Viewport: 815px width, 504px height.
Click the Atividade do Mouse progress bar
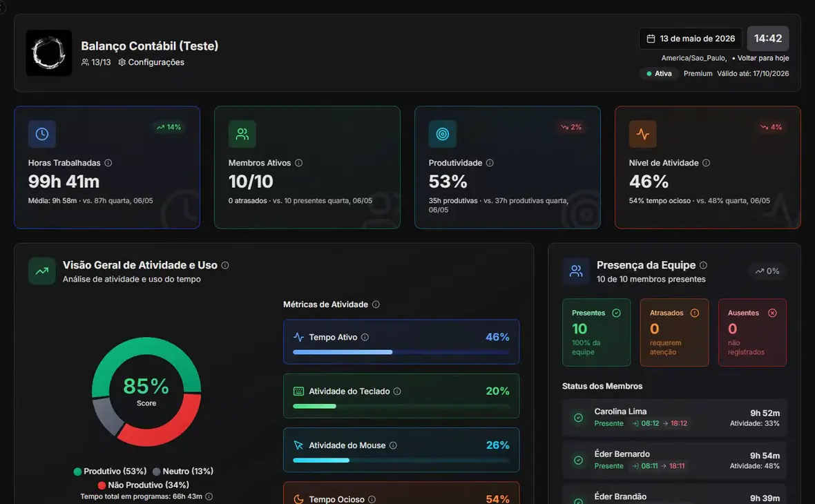pyautogui.click(x=401, y=461)
